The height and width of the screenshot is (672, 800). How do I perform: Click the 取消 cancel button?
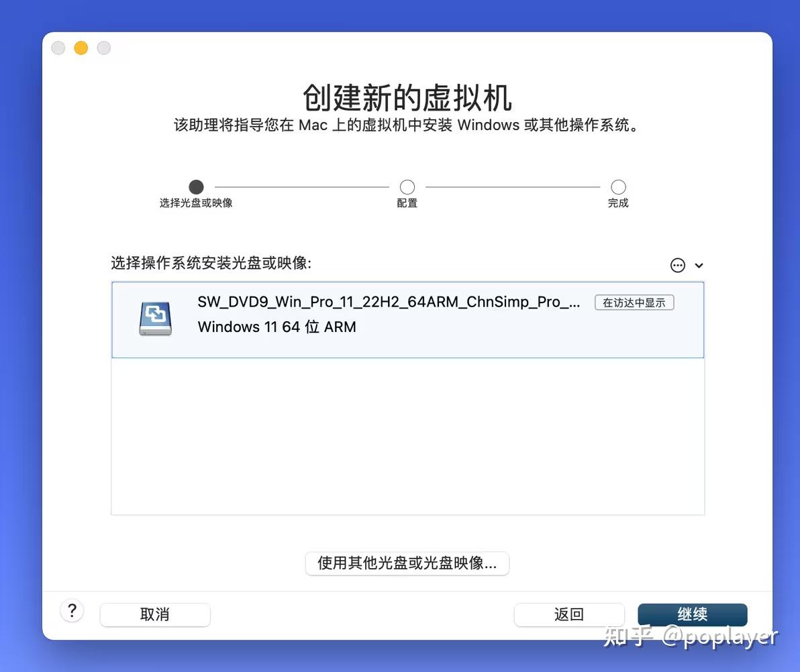(x=155, y=614)
